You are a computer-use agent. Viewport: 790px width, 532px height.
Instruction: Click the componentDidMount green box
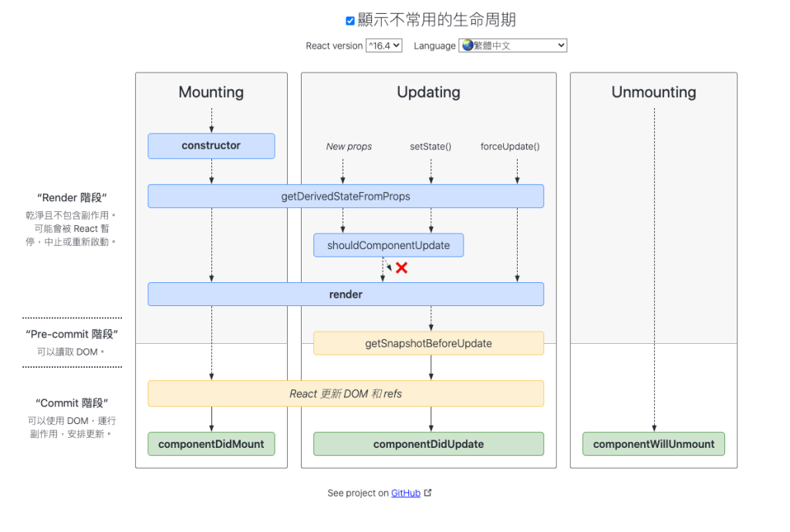click(x=211, y=444)
